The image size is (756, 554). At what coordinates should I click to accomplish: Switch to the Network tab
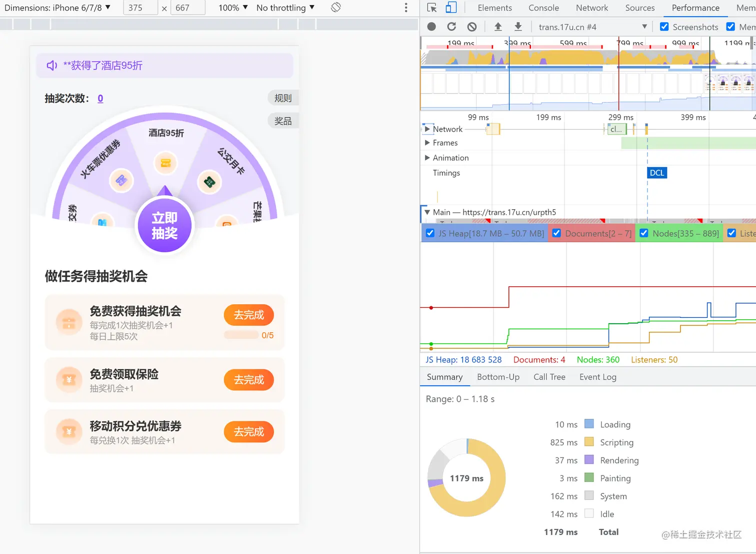[592, 8]
